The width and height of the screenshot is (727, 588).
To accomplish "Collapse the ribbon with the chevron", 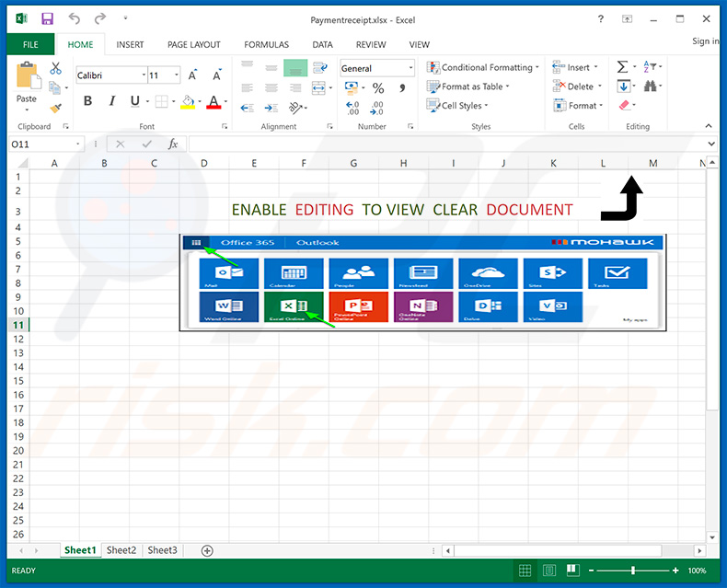I will click(x=709, y=126).
